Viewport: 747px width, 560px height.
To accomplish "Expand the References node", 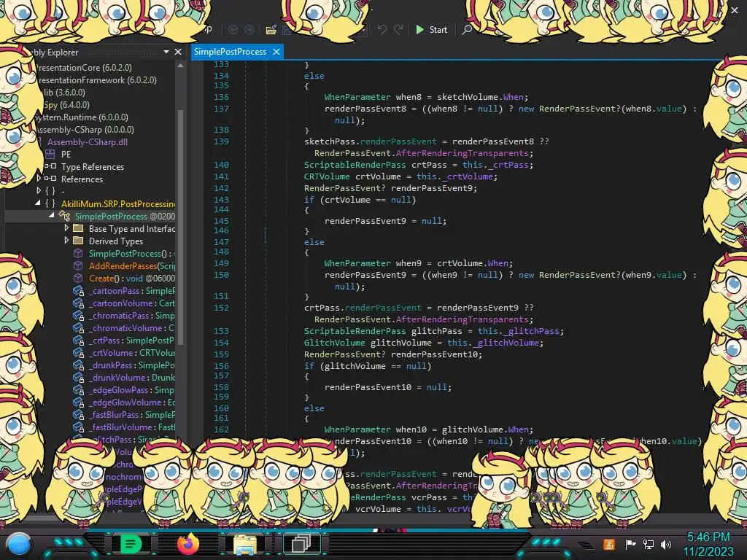I will click(39, 179).
